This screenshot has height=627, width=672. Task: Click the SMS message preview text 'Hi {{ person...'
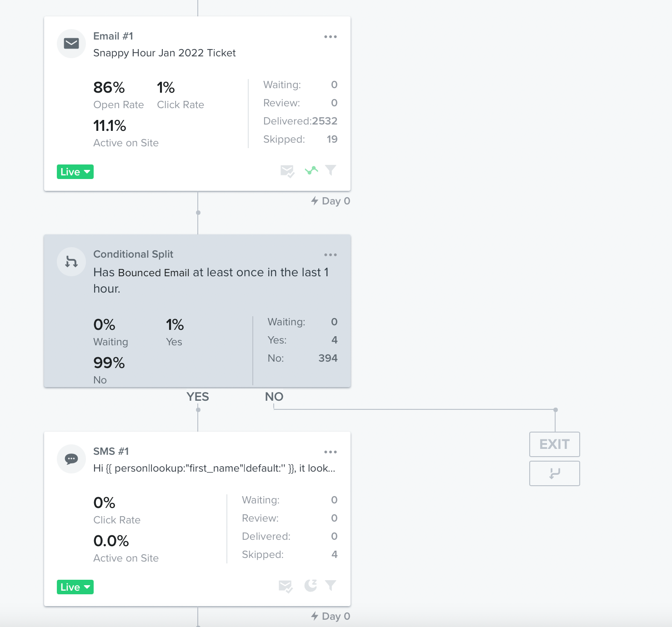[214, 468]
